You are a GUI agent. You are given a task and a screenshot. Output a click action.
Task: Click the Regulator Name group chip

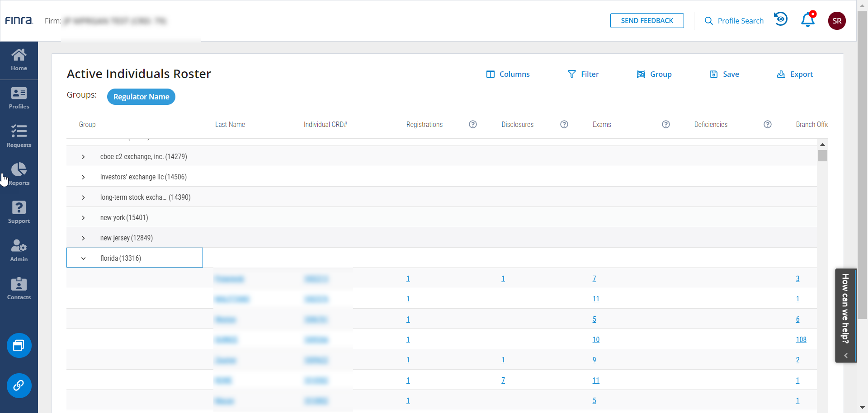point(141,97)
